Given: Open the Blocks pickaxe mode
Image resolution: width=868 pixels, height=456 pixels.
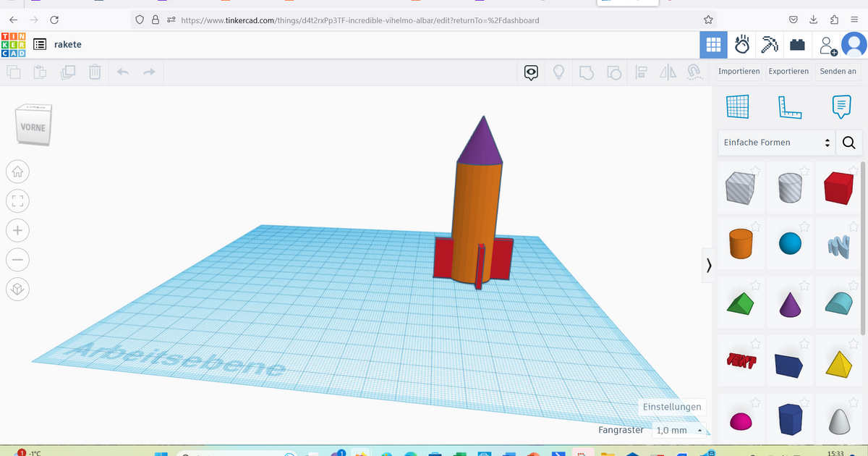Looking at the screenshot, I should point(769,45).
